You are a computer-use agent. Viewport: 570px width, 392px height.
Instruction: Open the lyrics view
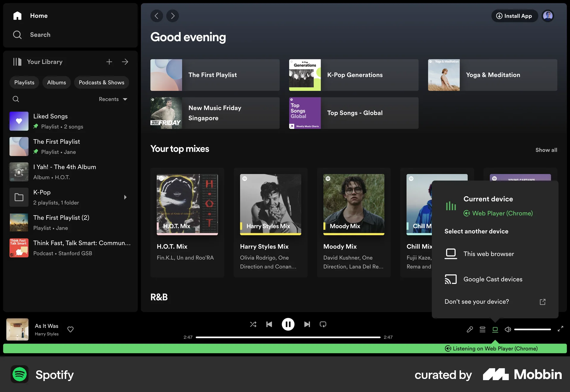coord(470,329)
